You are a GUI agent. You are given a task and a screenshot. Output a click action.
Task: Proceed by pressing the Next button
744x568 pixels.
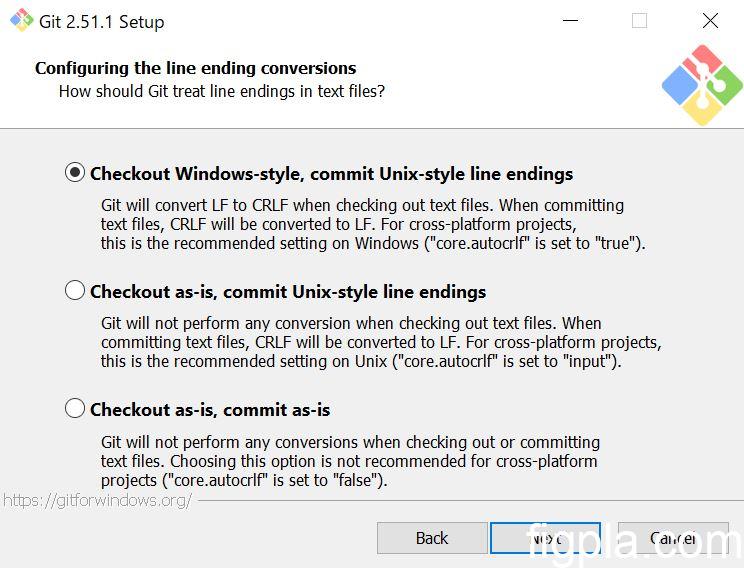pos(545,538)
